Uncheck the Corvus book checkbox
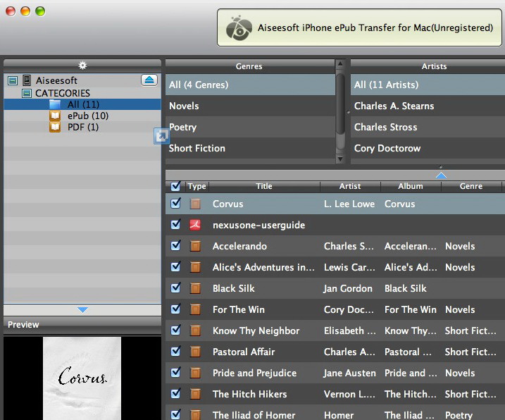The height and width of the screenshot is (420, 505). [176, 203]
